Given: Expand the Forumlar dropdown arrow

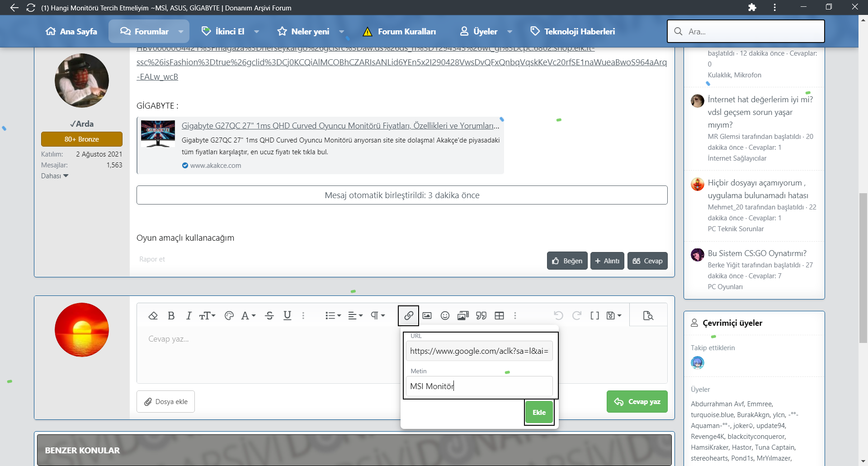Looking at the screenshot, I should tap(181, 32).
